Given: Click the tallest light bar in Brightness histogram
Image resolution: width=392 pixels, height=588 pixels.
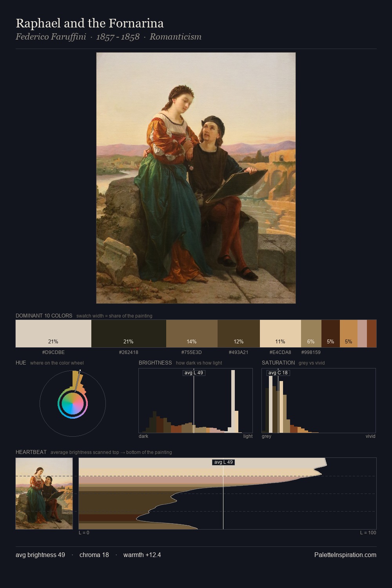Looking at the screenshot, I should (233, 401).
